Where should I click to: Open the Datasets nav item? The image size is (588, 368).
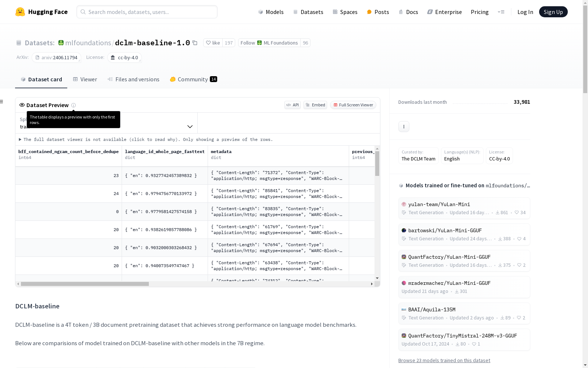click(308, 12)
